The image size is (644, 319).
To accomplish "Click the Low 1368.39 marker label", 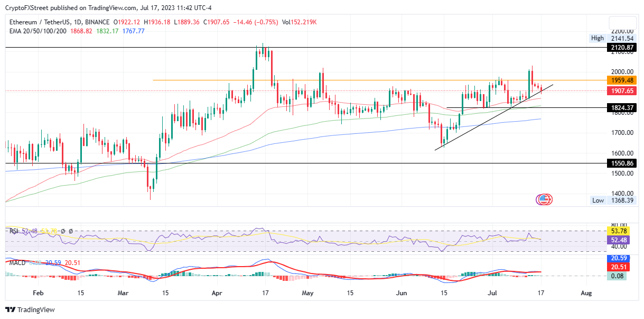I will coord(612,200).
